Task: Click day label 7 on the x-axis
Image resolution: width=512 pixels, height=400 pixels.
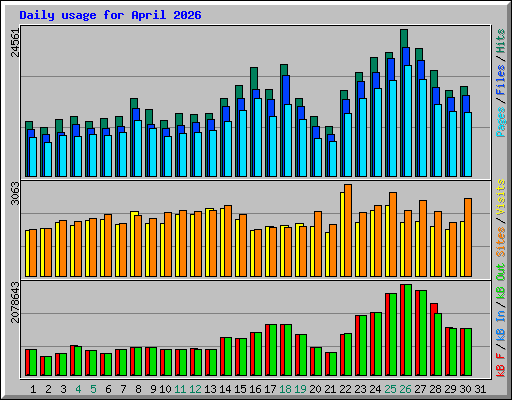Action: [123, 389]
